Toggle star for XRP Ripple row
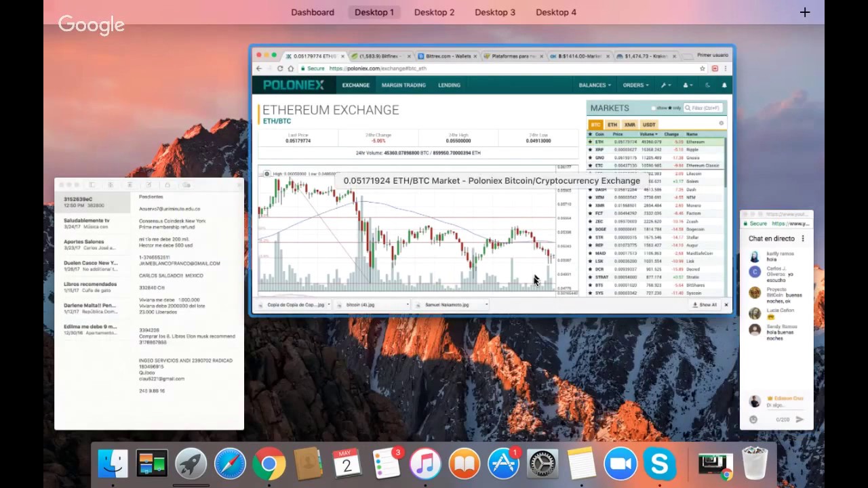 (590, 150)
